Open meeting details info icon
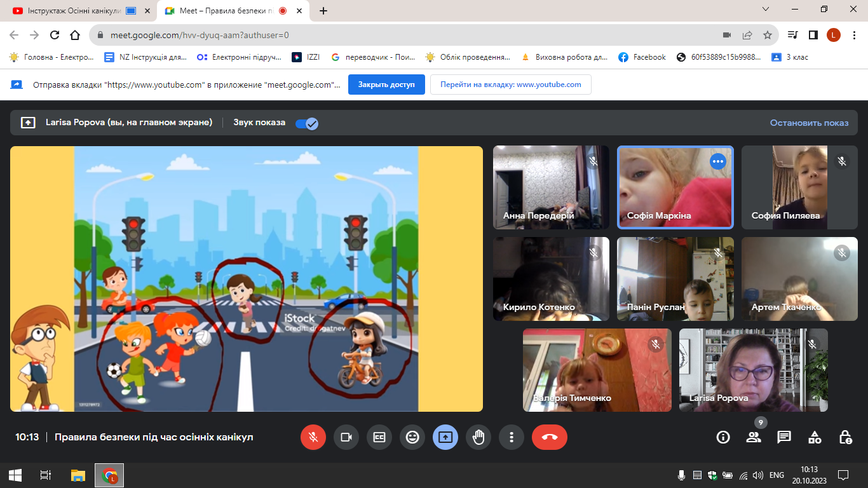 click(723, 437)
